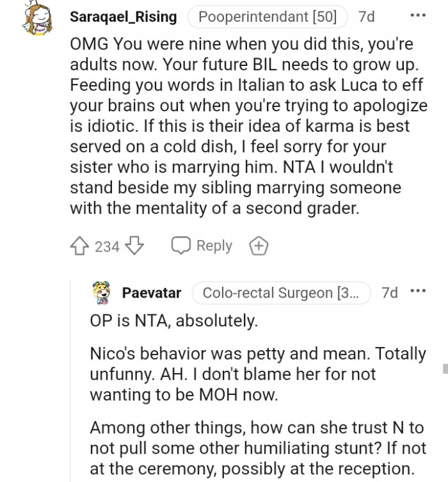The image size is (448, 482).
Task: Open Paevatar username link
Action: (151, 293)
